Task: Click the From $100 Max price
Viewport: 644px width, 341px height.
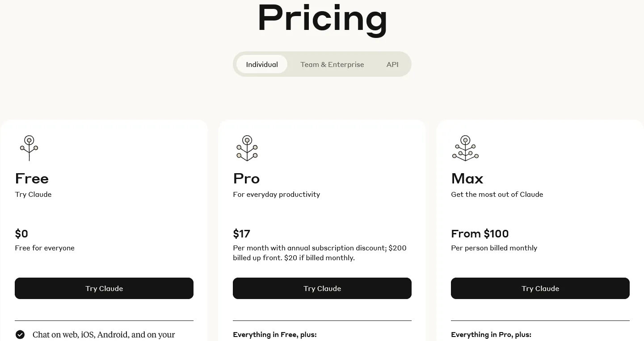Action: tap(480, 233)
